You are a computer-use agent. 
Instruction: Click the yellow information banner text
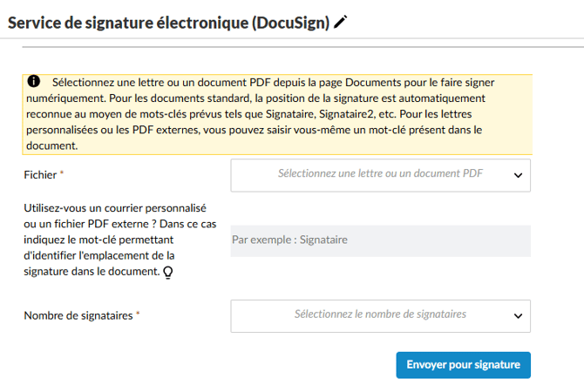(277, 114)
